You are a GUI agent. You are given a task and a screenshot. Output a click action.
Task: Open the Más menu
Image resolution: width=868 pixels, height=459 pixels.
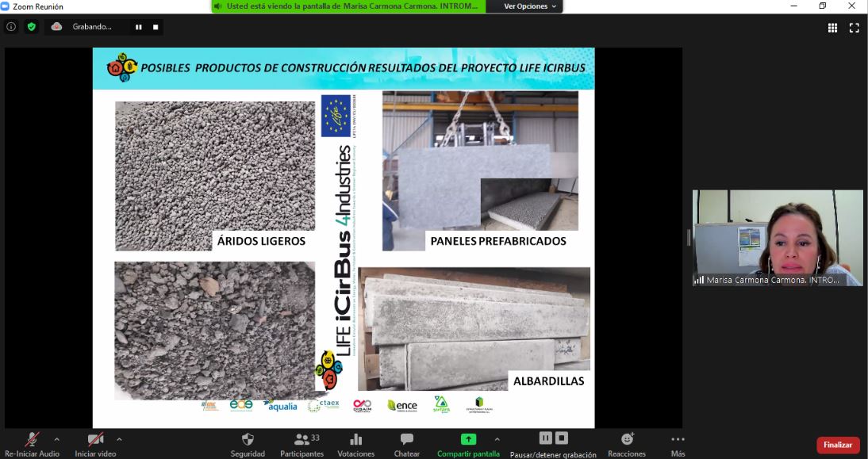pyautogui.click(x=678, y=440)
